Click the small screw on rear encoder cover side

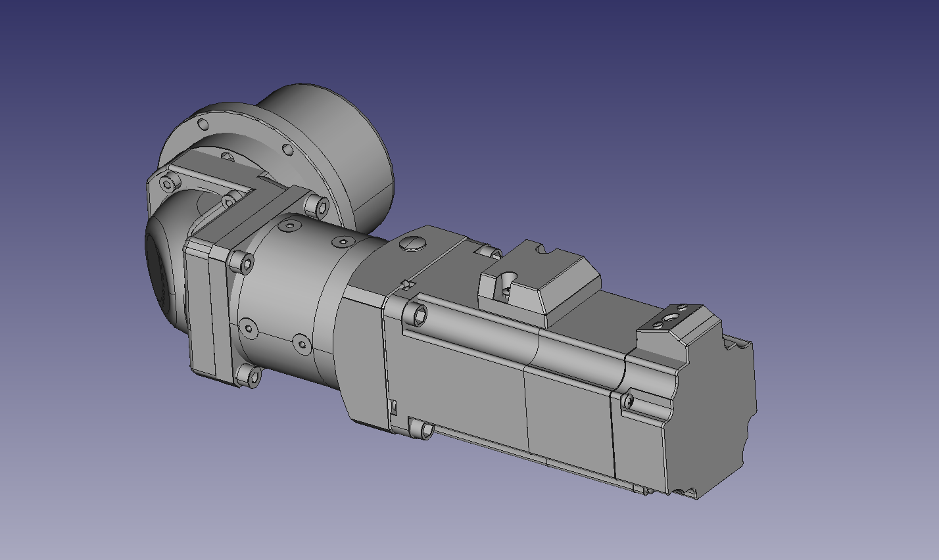[x=628, y=400]
